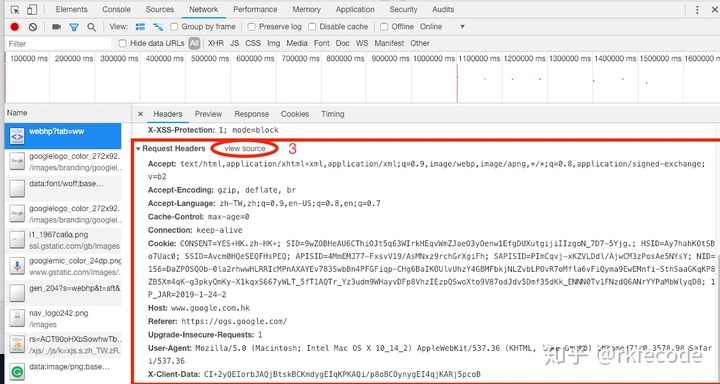
Task: Click the Accept-Encoding header line
Action: [222, 190]
